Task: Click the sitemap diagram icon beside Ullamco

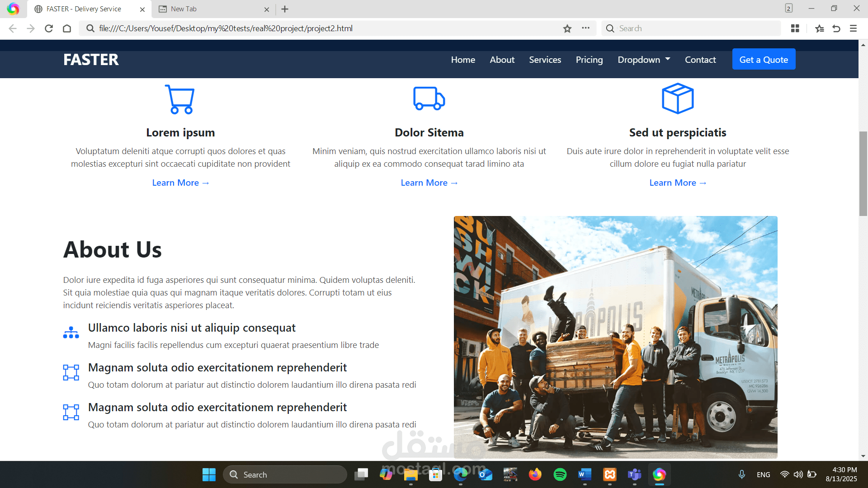Action: pyautogui.click(x=71, y=333)
